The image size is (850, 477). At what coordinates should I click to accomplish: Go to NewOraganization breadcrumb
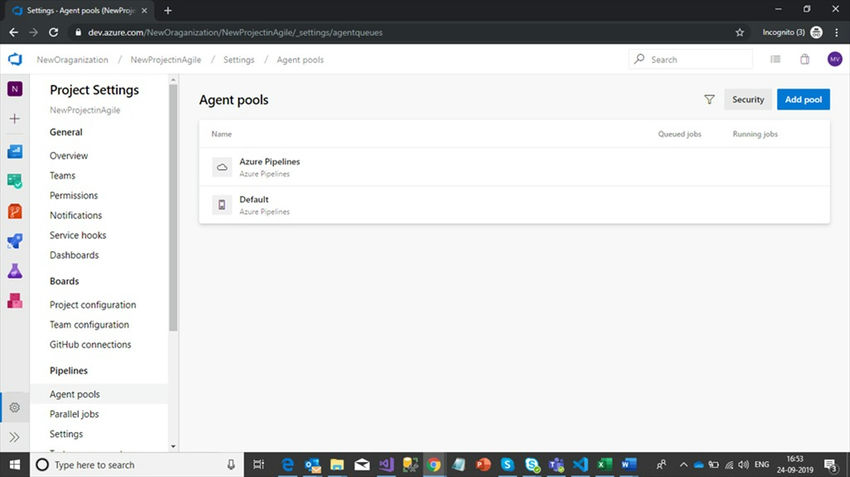click(73, 60)
